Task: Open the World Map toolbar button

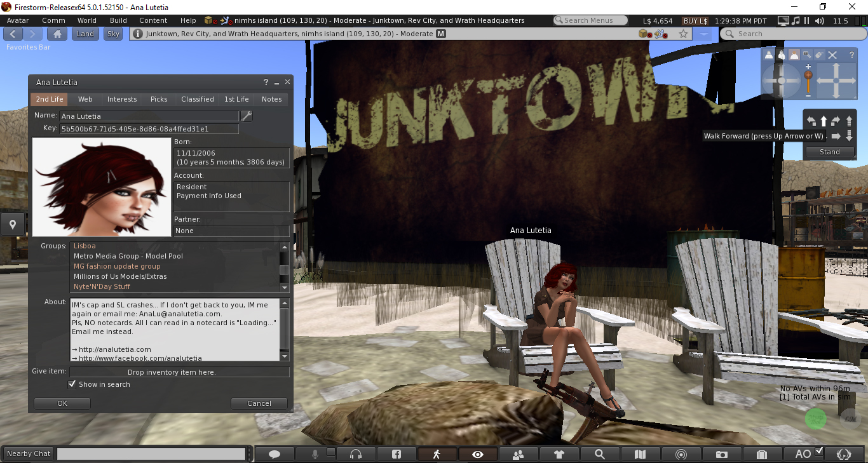Action: [x=640, y=454]
